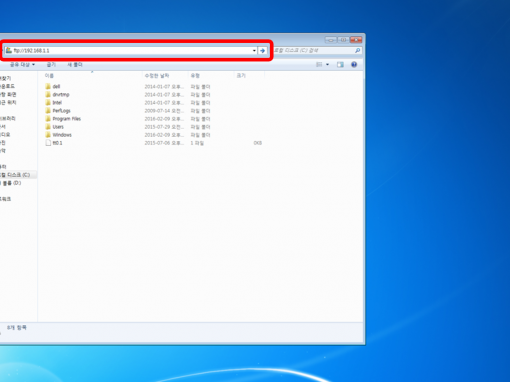Click the change view icon
Screen dimensions: 510x382
319,64
